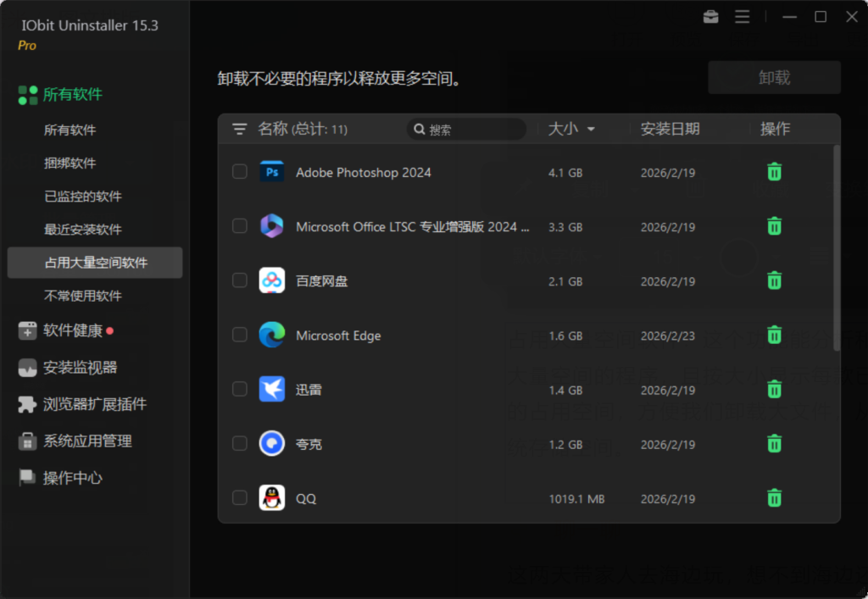Select the 夸克 row checkbox
The height and width of the screenshot is (599, 868).
pos(240,443)
